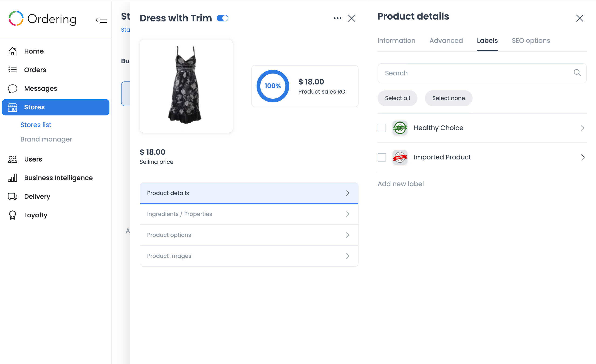Click the Loyalty badge icon
Screen dimensions: 596x364
click(13, 215)
